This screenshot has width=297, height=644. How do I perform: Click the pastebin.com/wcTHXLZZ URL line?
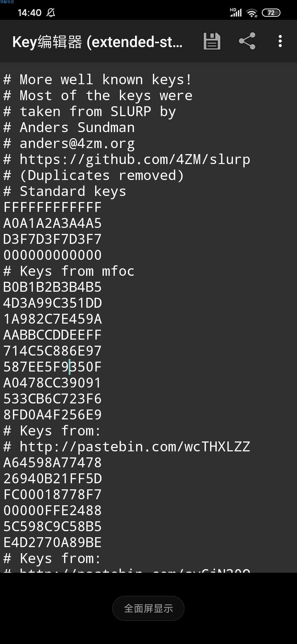(x=127, y=447)
